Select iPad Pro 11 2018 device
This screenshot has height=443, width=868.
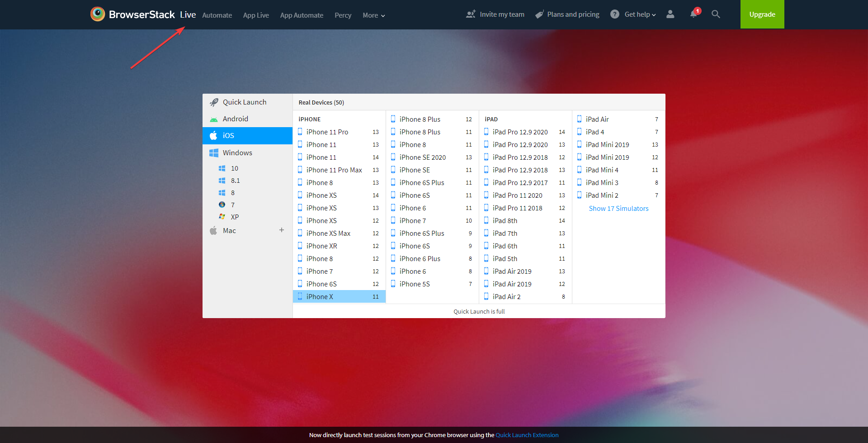[525, 208]
